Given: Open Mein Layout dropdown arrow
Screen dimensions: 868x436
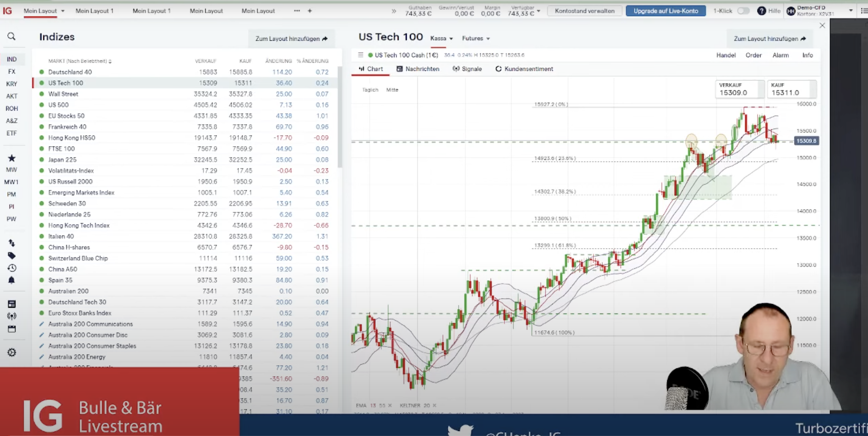Looking at the screenshot, I should 63,11.
